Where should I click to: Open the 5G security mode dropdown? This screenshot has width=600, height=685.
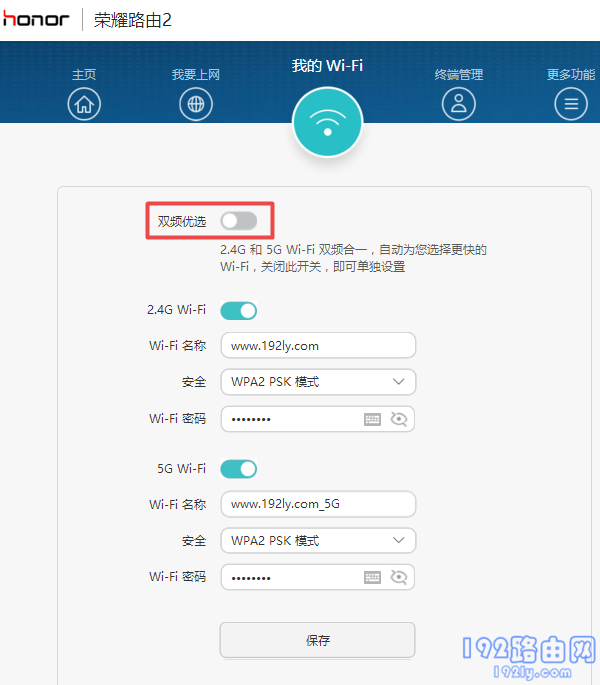tap(317, 540)
